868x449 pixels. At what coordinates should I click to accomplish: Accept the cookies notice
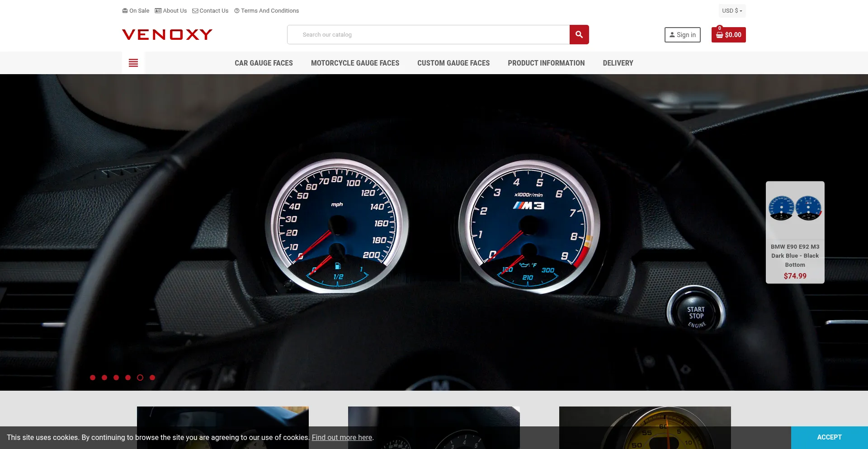point(830,437)
